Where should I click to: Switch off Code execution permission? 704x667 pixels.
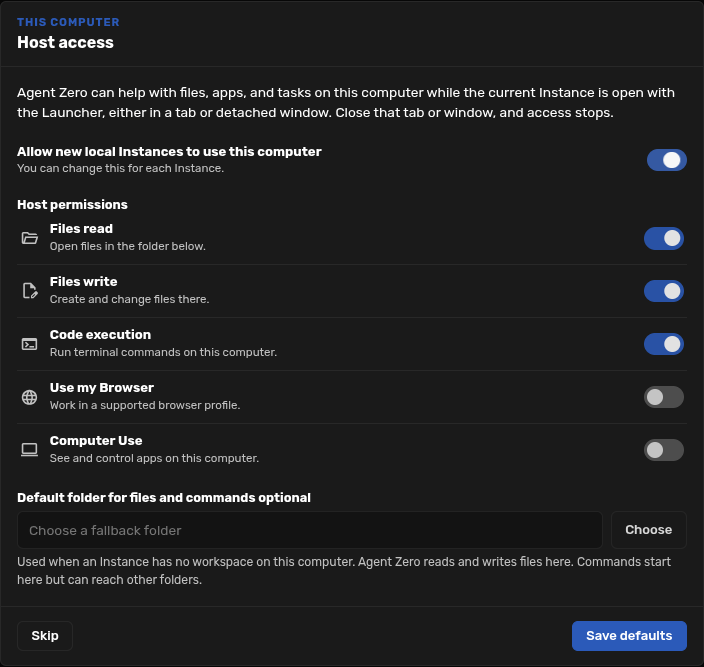[x=664, y=344]
